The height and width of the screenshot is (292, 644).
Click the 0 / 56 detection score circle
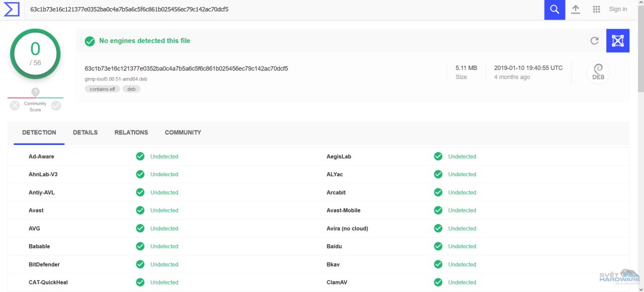[x=35, y=54]
